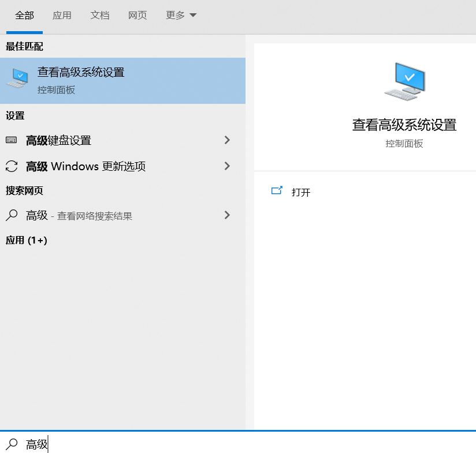
Task: Switch to the 文档 tab
Action: point(100,16)
